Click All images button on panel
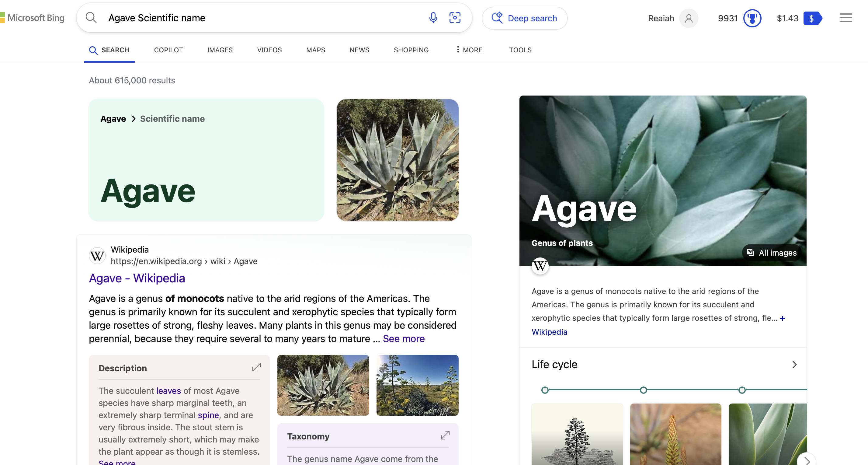The image size is (868, 465). pyautogui.click(x=772, y=253)
